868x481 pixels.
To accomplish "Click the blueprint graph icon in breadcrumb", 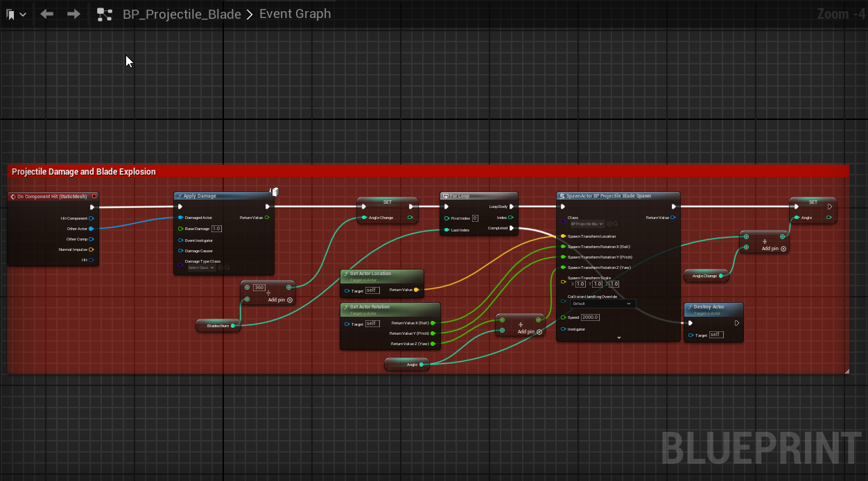I will click(x=105, y=14).
